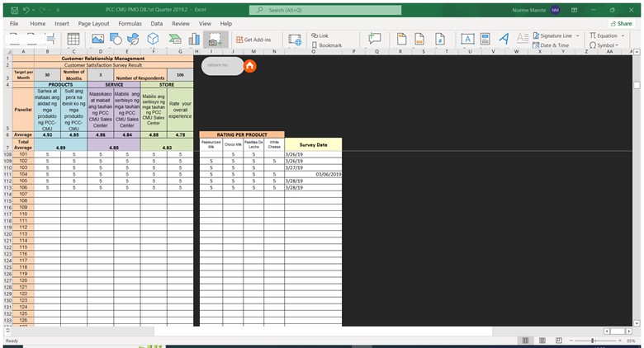Click the gray 'return to' button
The width and height of the screenshot is (644, 348).
click(x=222, y=66)
